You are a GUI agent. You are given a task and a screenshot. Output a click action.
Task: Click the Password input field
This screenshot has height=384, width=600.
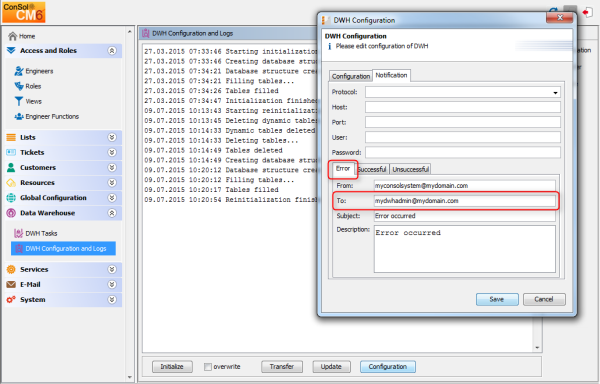click(x=463, y=152)
